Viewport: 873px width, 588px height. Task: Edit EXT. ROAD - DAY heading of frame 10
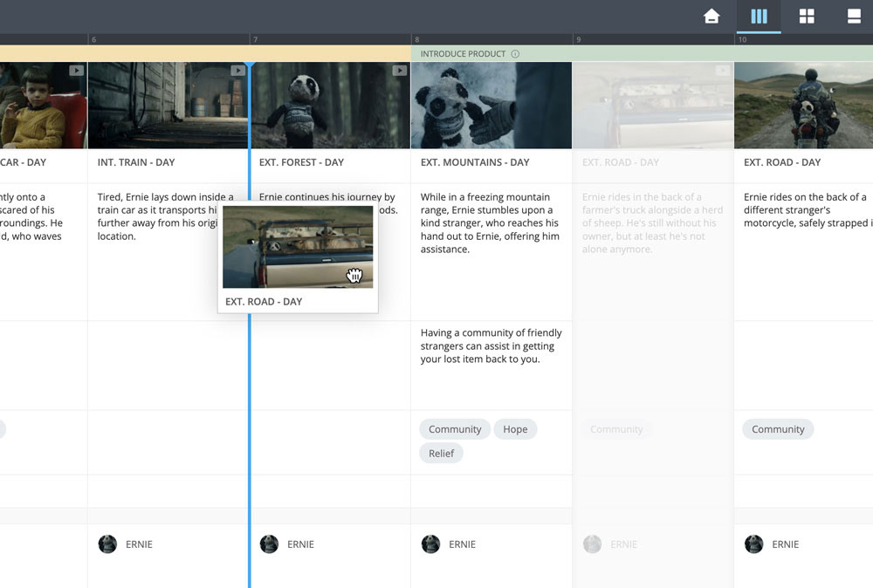click(x=782, y=162)
